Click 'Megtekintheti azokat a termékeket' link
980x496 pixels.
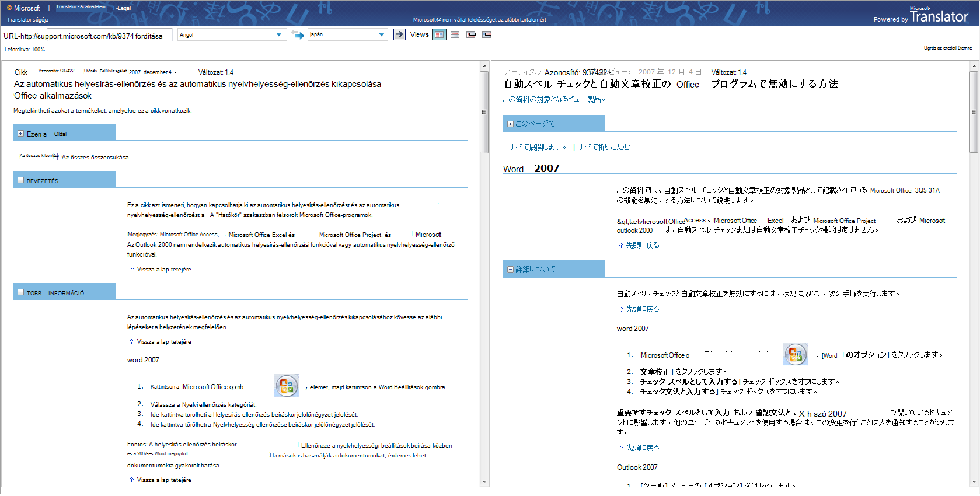[x=103, y=111]
